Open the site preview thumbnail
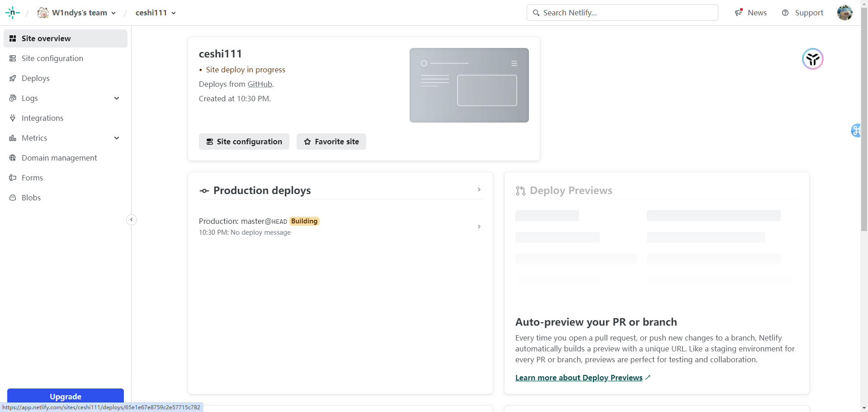 469,85
